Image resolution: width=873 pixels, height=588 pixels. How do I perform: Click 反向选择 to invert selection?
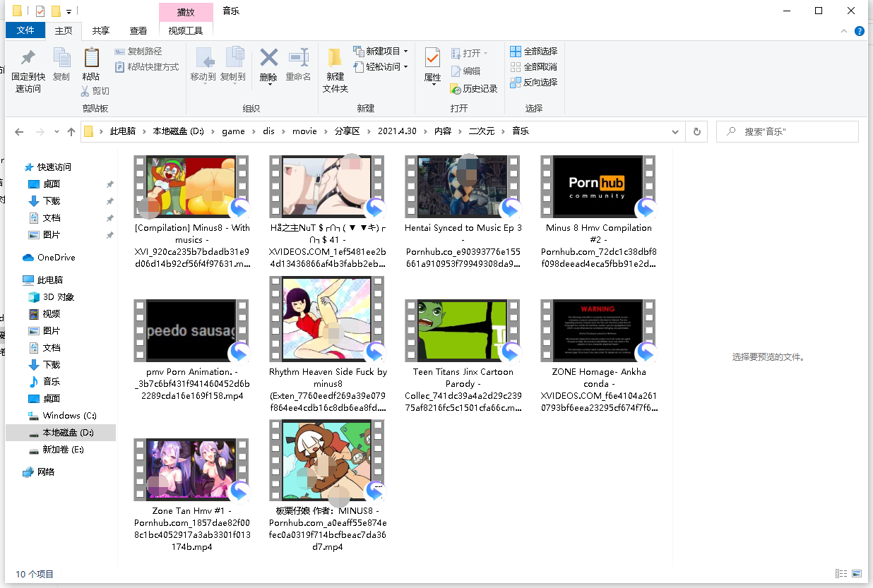(x=533, y=83)
